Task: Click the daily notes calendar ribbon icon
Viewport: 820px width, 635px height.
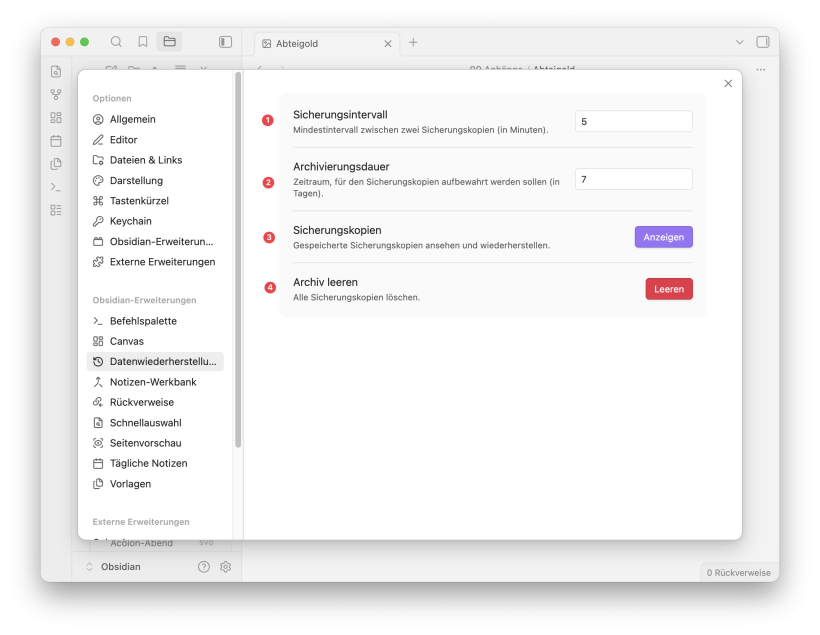Action: pos(56,140)
